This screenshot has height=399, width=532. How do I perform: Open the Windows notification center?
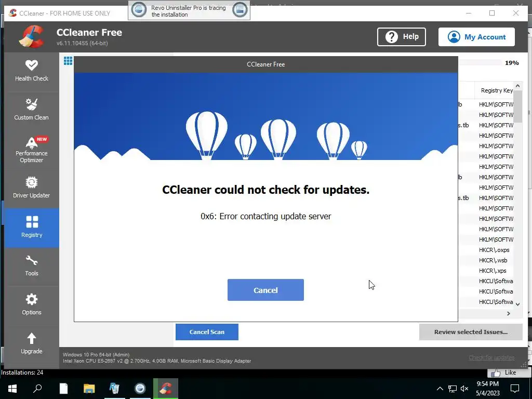(515, 389)
